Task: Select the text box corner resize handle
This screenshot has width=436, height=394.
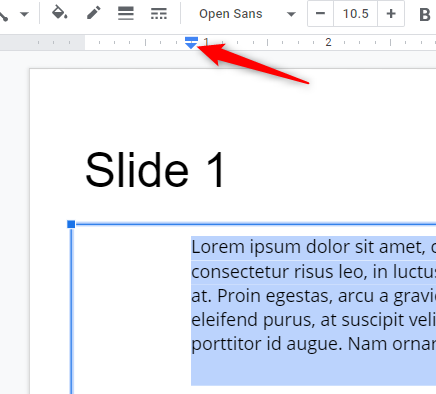Action: tap(71, 224)
